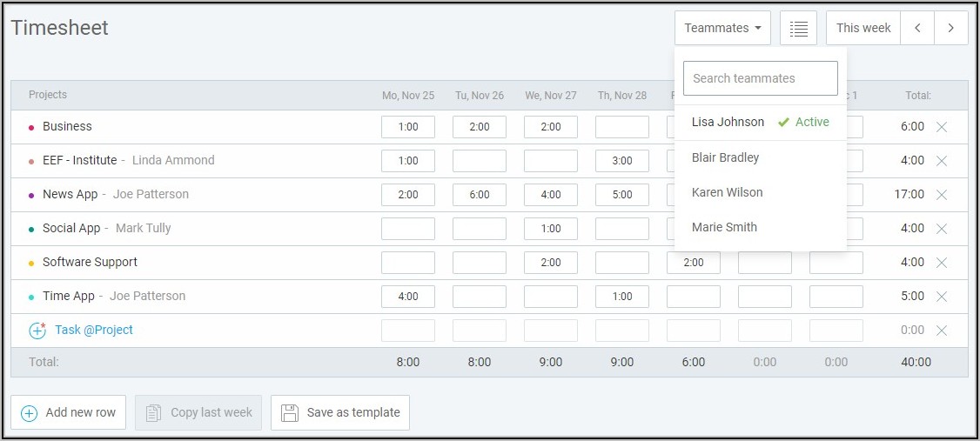Select Lisa Johnson active teammate
The height and width of the screenshot is (441, 980).
tap(728, 123)
